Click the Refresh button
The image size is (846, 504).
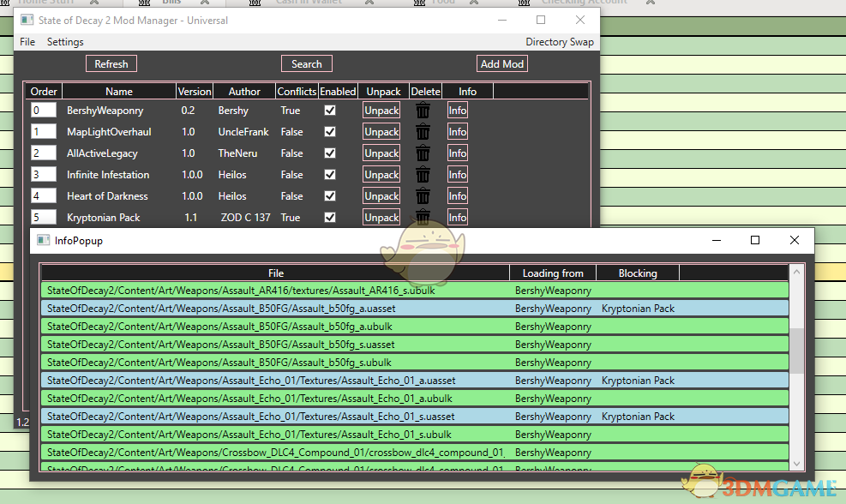111,64
